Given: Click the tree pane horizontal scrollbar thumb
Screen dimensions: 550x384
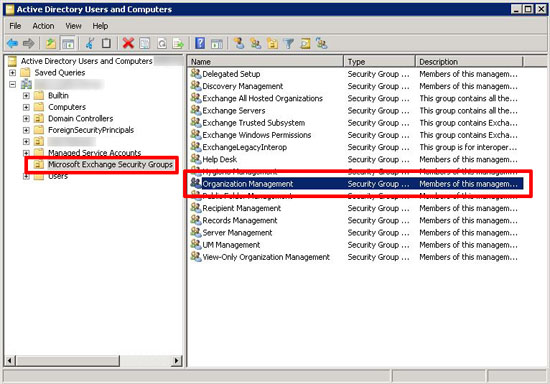Looking at the screenshot, I should (68, 361).
